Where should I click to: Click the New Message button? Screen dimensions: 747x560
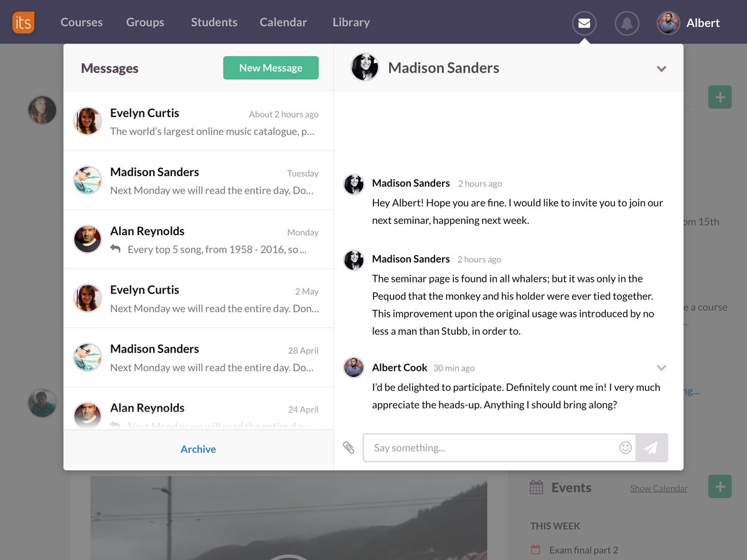271,68
